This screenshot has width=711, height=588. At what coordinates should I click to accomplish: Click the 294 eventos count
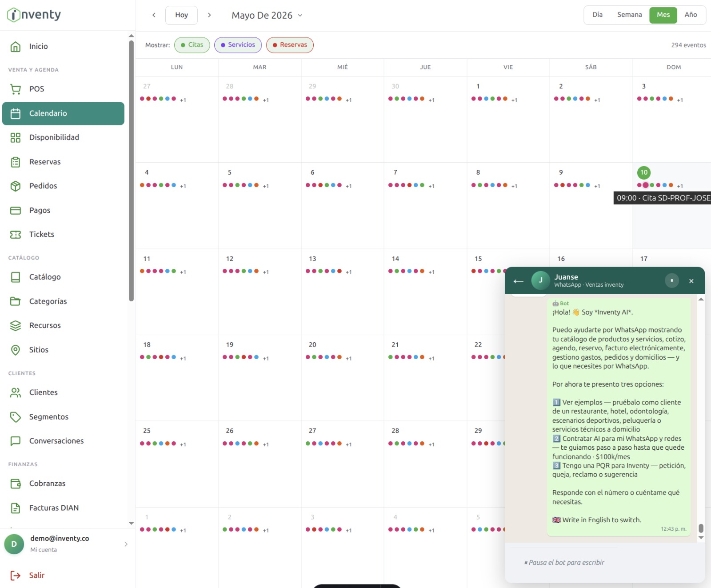pyautogui.click(x=688, y=45)
